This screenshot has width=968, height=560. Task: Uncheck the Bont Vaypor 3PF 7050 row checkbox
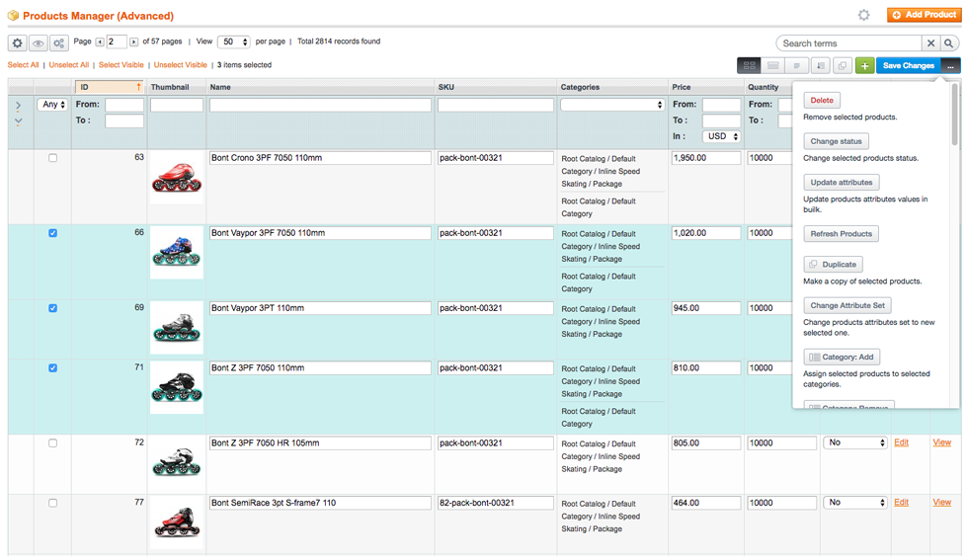53,233
